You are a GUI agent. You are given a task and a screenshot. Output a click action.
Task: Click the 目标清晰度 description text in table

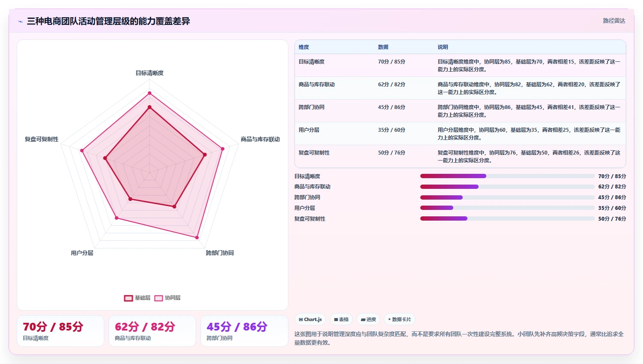529,66
